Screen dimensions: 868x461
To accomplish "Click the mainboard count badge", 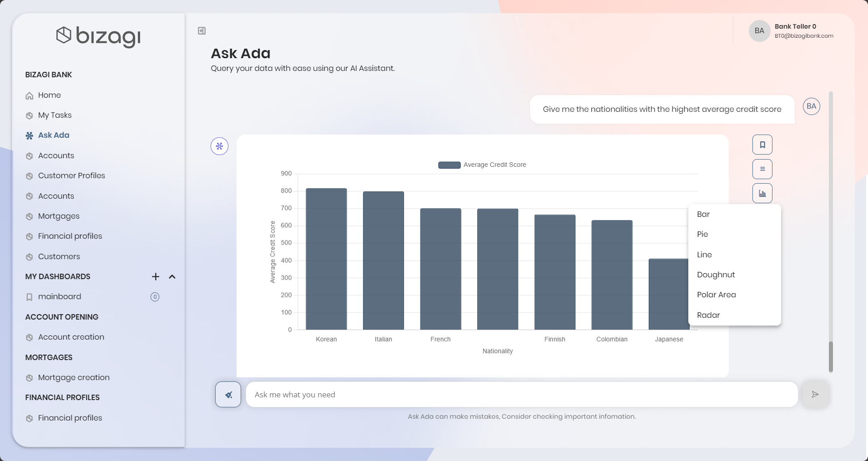I will tap(155, 297).
